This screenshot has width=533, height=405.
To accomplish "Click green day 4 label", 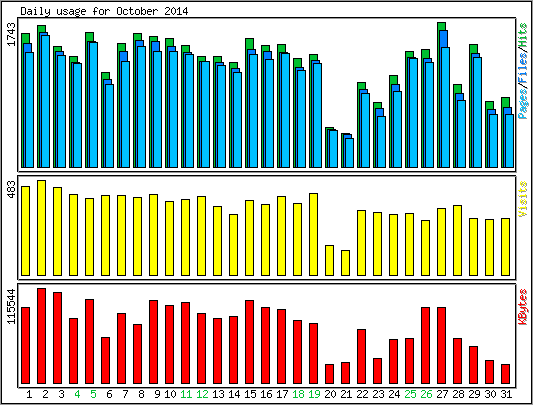I will (x=77, y=394).
